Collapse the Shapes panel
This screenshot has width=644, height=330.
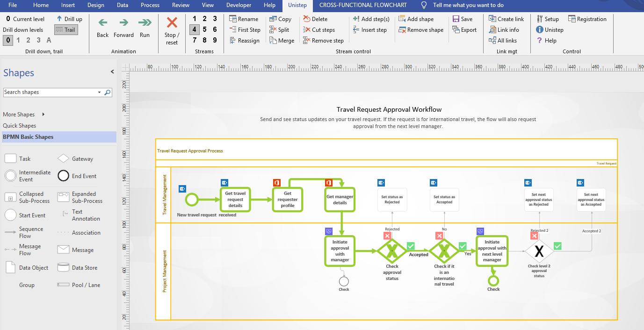(112, 72)
